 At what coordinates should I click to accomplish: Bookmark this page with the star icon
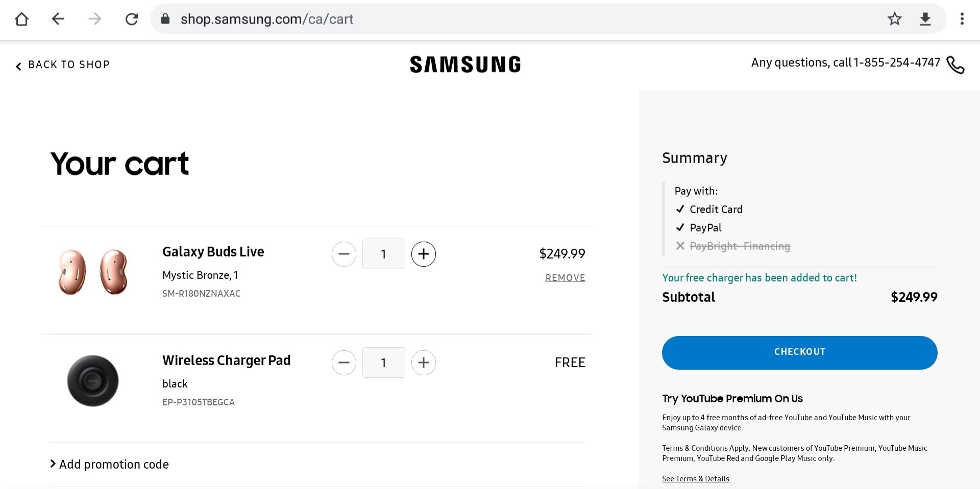pyautogui.click(x=894, y=19)
